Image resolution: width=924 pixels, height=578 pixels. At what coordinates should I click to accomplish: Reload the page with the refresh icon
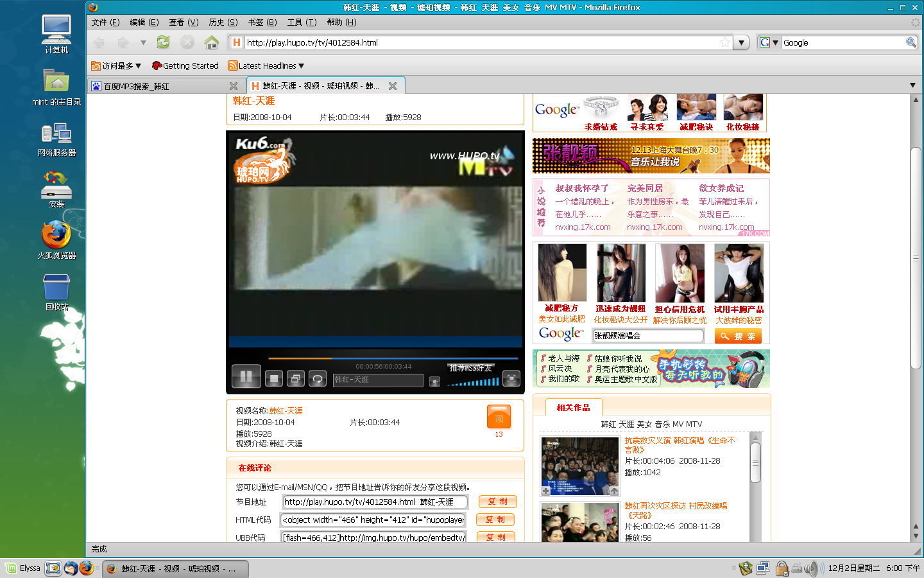(x=163, y=42)
